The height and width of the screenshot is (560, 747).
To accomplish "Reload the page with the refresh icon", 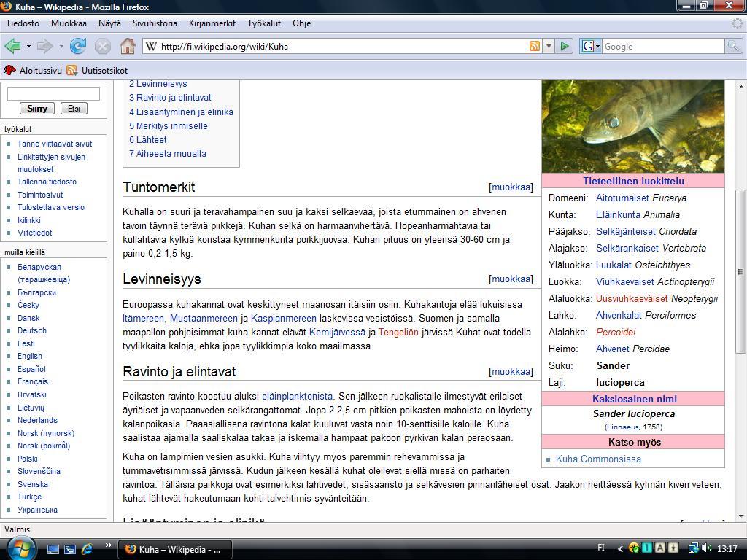I will pyautogui.click(x=77, y=46).
